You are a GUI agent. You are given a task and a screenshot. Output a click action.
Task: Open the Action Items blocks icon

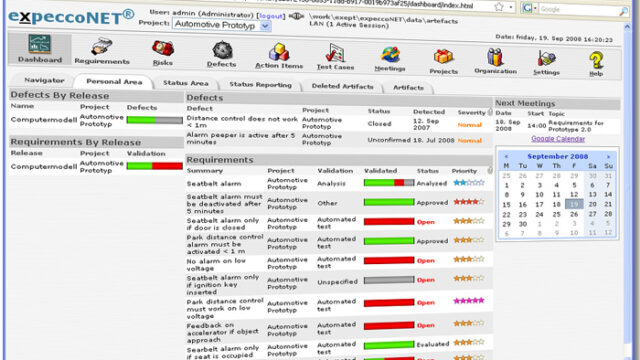[x=279, y=52]
